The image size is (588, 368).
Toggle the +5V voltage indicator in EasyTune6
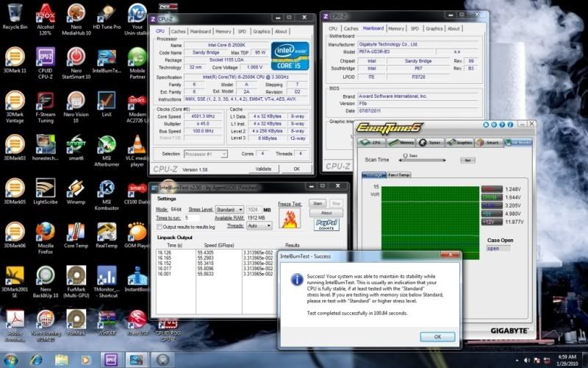tap(492, 213)
